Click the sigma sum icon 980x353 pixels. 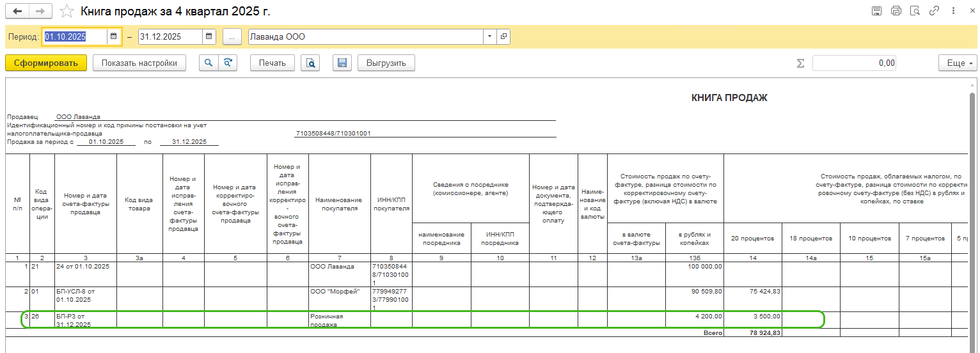point(800,63)
